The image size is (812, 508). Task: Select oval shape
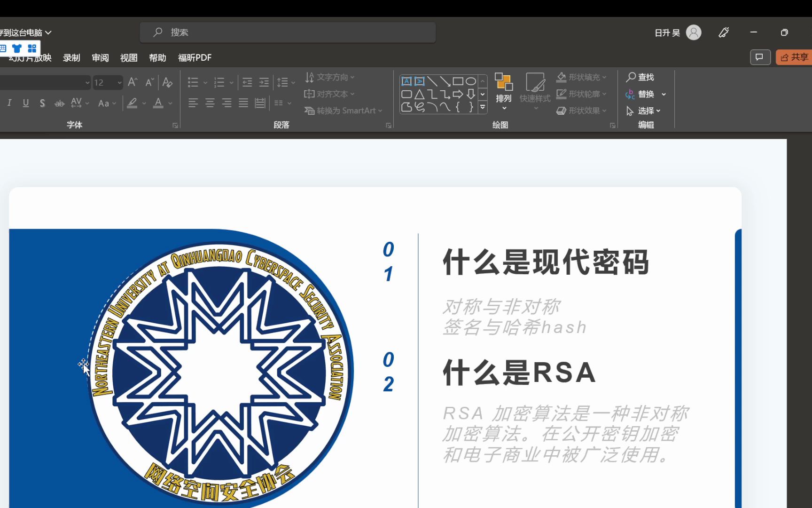point(470,81)
